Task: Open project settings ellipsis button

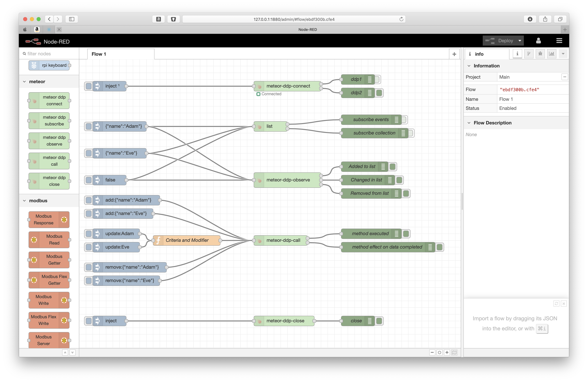Action: 564,77
